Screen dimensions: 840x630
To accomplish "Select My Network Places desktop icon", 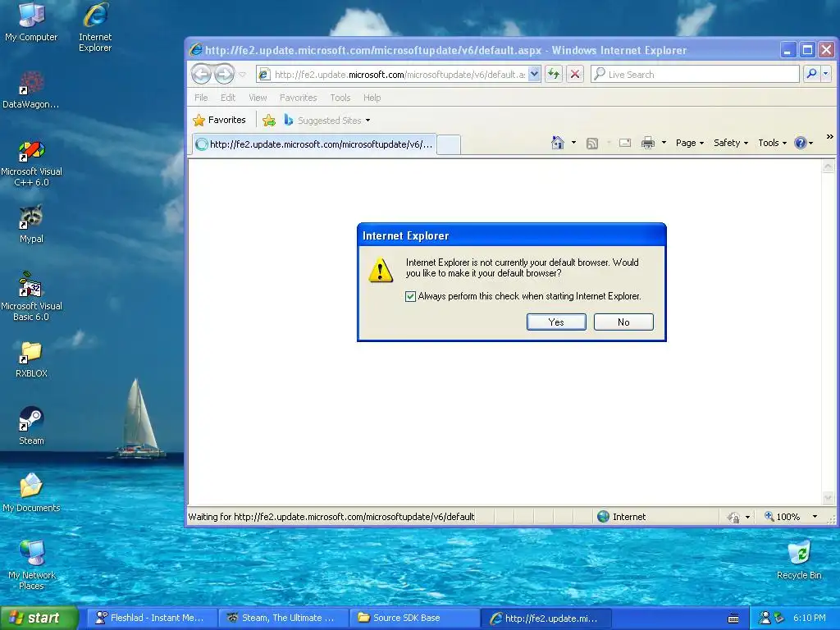I will point(31,564).
